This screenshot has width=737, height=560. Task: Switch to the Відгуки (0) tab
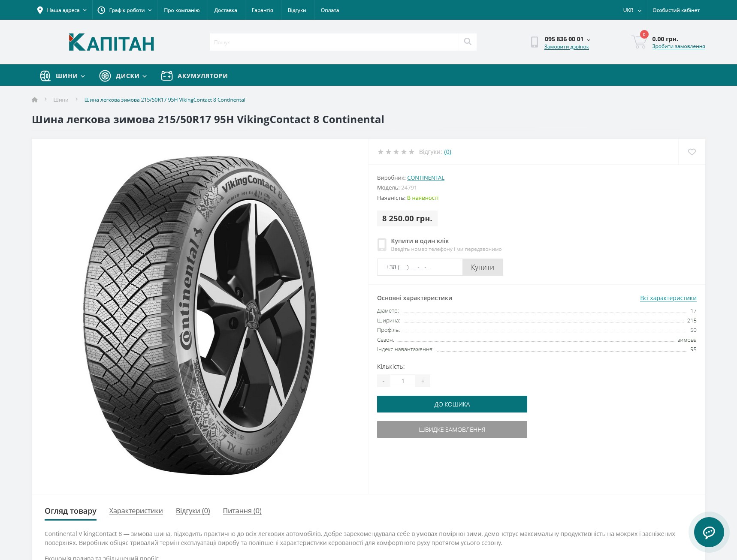(193, 511)
